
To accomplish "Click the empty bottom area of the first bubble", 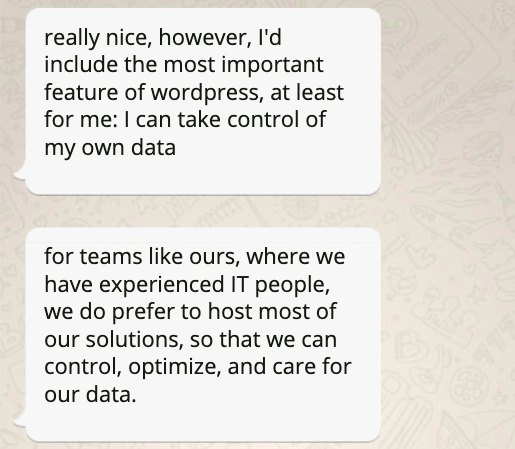I will [203, 177].
